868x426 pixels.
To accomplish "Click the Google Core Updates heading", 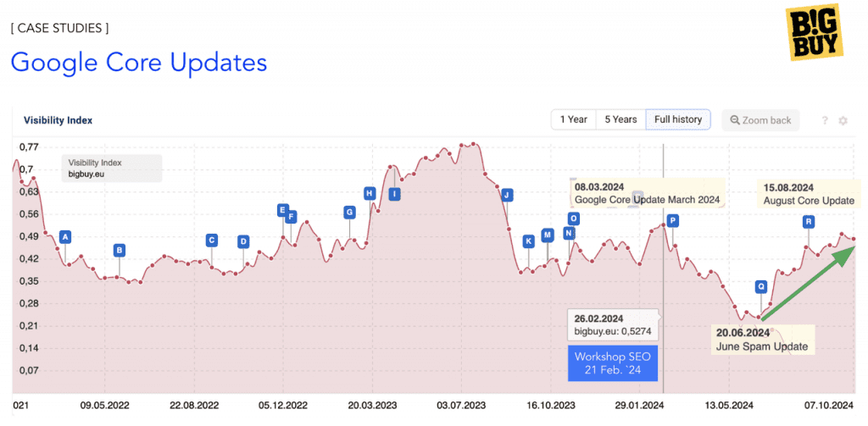I will pos(139,62).
